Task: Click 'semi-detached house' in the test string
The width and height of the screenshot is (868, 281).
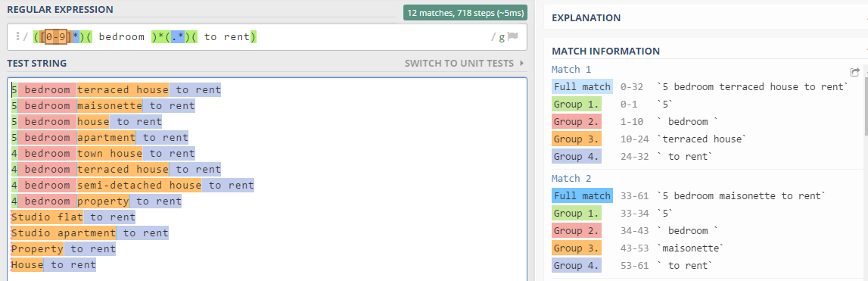Action: 139,185
